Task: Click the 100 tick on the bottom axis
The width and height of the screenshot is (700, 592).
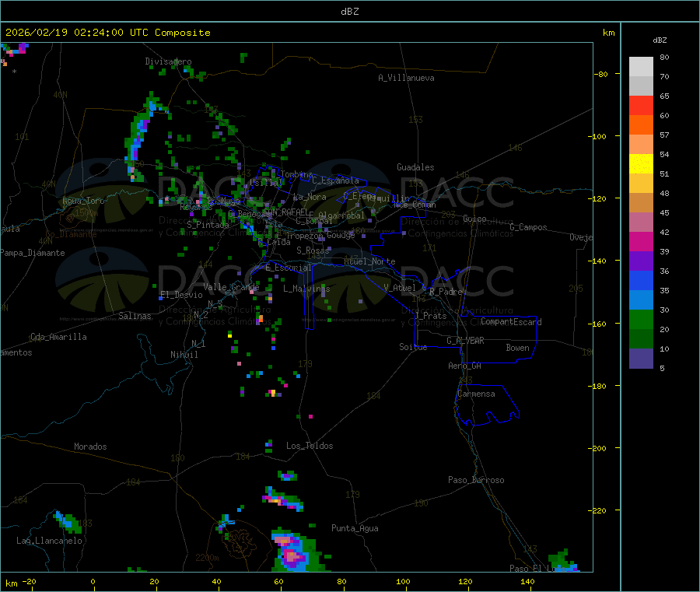Action: [x=403, y=582]
